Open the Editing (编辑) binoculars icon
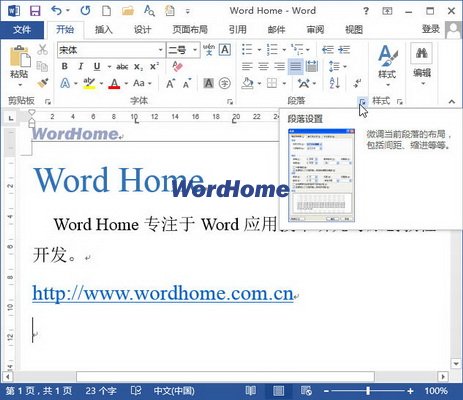The image size is (463, 400). [x=422, y=53]
